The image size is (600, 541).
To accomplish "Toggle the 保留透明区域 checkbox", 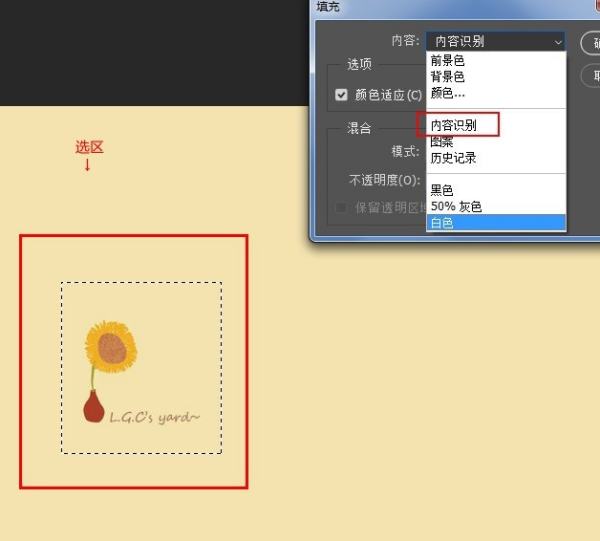I will (x=341, y=208).
